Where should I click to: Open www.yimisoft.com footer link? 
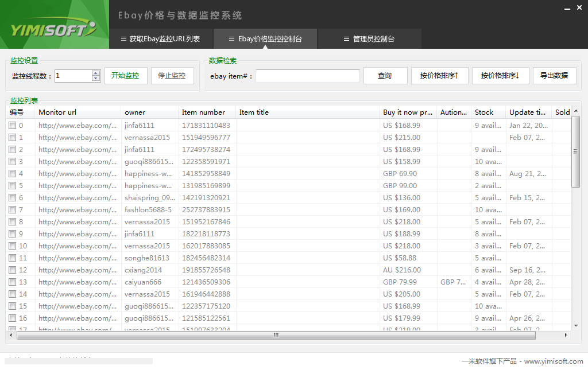554,361
